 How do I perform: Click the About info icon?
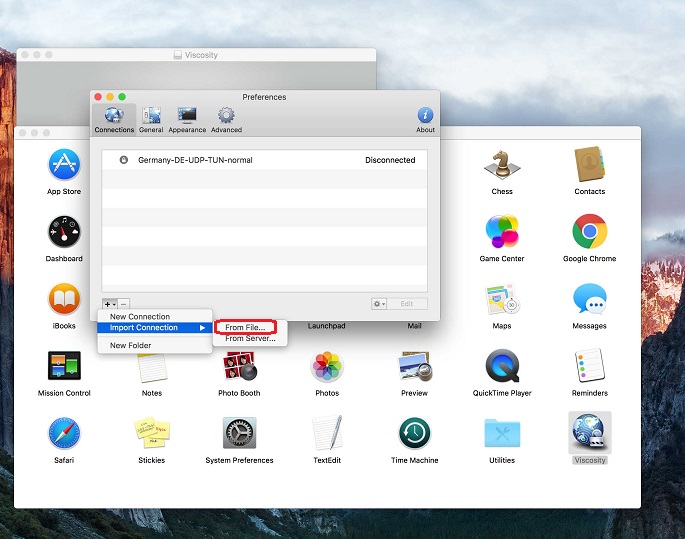pos(425,119)
